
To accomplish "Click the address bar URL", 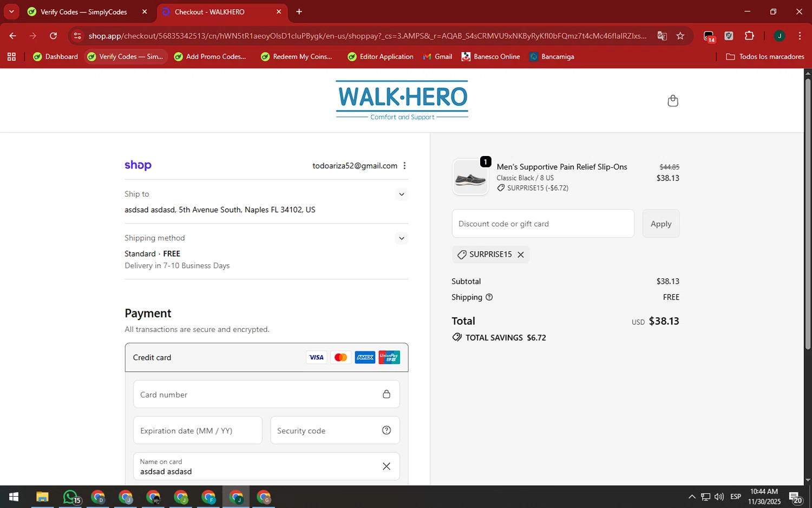I will (x=368, y=36).
